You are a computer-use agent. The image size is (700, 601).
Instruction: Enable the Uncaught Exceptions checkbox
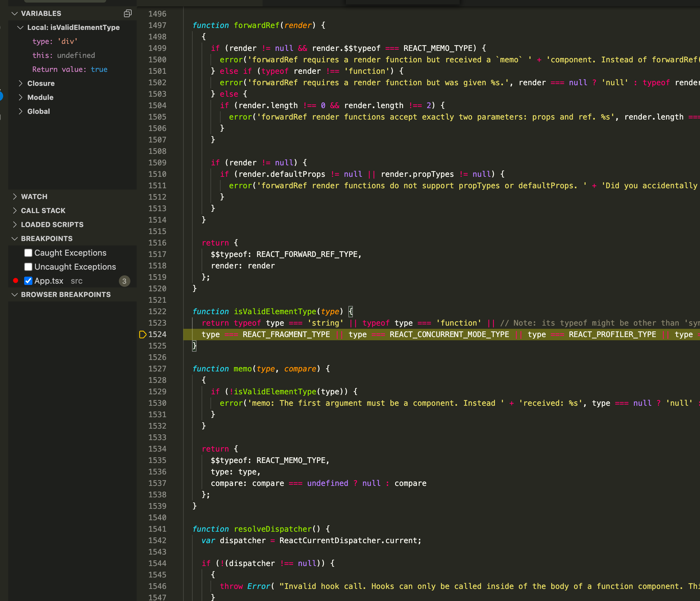tap(28, 267)
